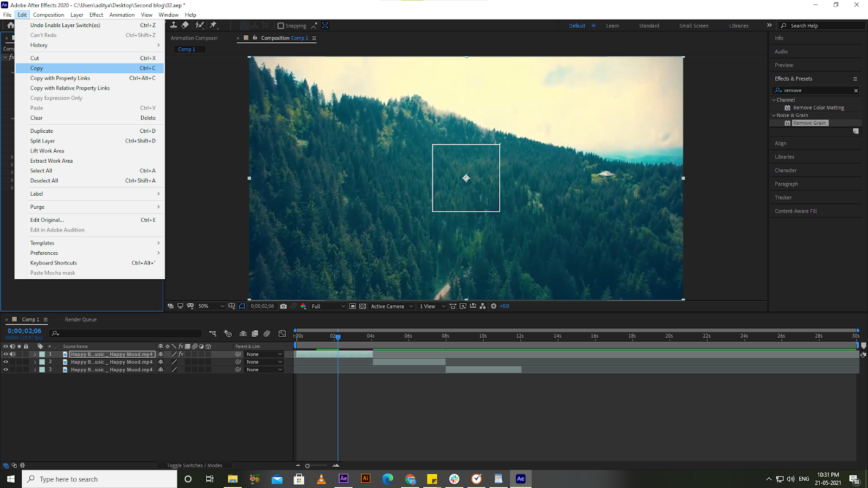Click Remove Grain in Effects & Presets
The image size is (868, 488).
[809, 123]
